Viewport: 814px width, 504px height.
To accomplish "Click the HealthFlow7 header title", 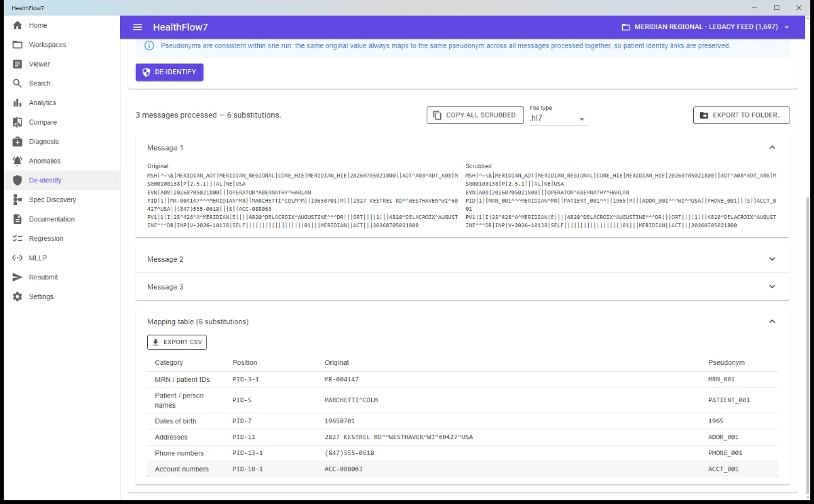I will (x=180, y=27).
